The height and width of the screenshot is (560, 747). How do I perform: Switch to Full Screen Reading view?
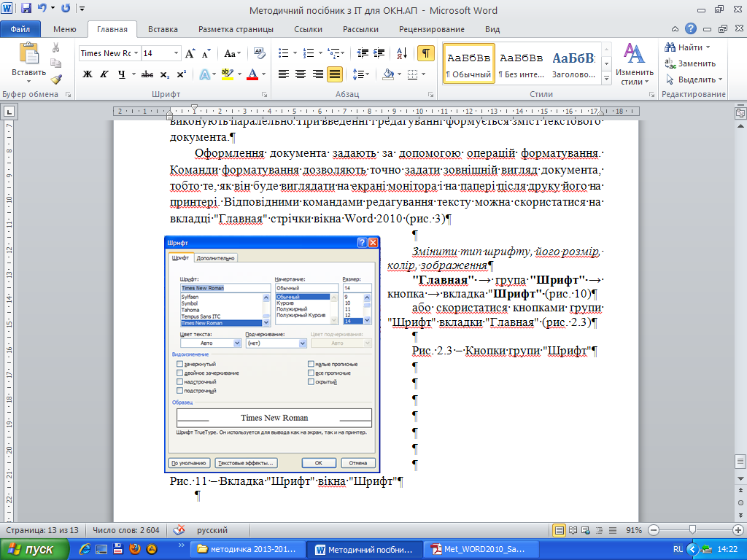tap(573, 530)
